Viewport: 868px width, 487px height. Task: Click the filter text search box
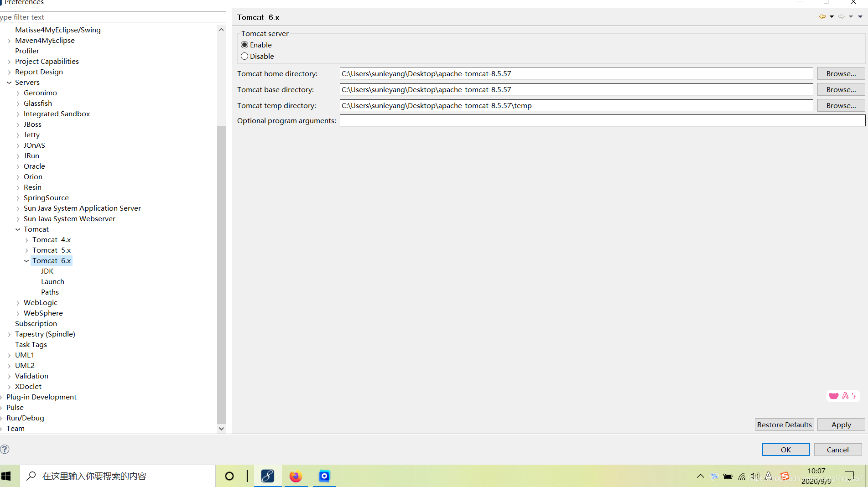pos(113,17)
